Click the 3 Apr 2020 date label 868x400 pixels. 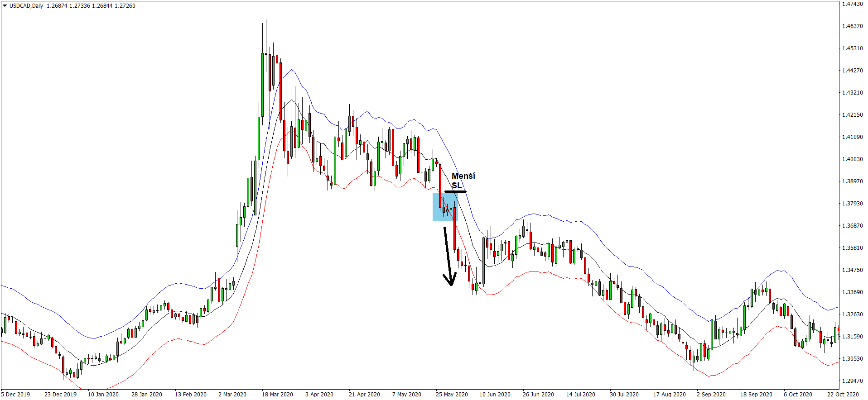pyautogui.click(x=319, y=395)
